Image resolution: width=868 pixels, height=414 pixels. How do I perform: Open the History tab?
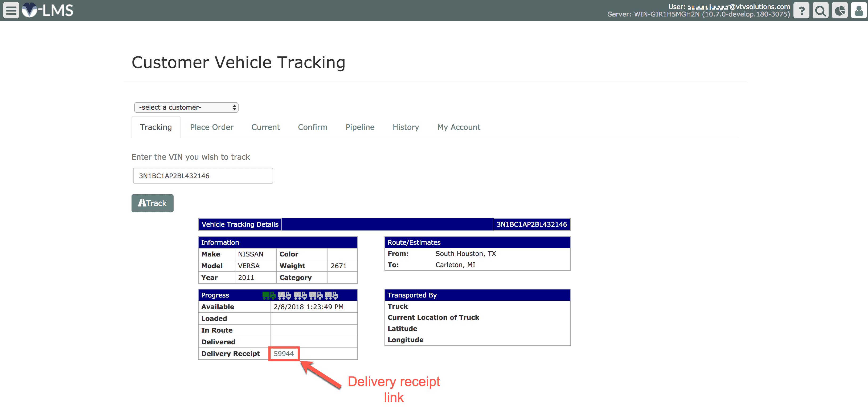click(x=406, y=127)
